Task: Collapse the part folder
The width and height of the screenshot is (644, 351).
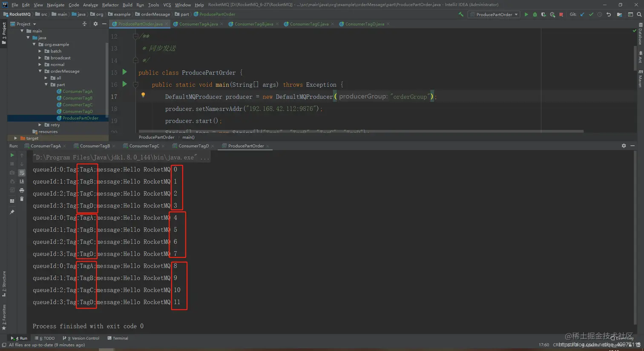Action: click(46, 85)
